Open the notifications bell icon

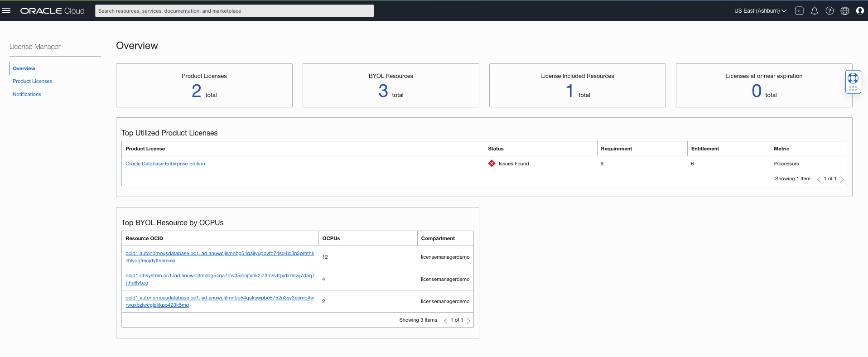point(814,11)
